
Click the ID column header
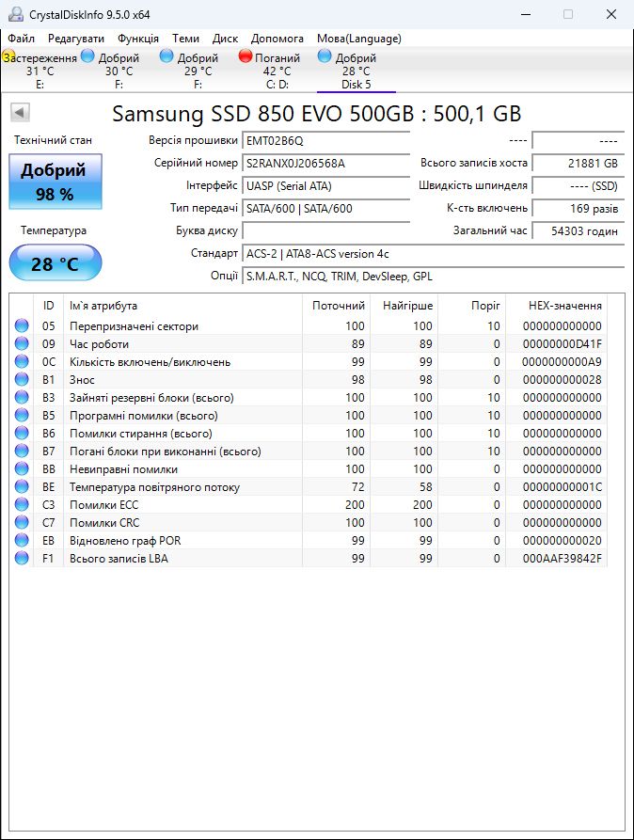coord(48,306)
